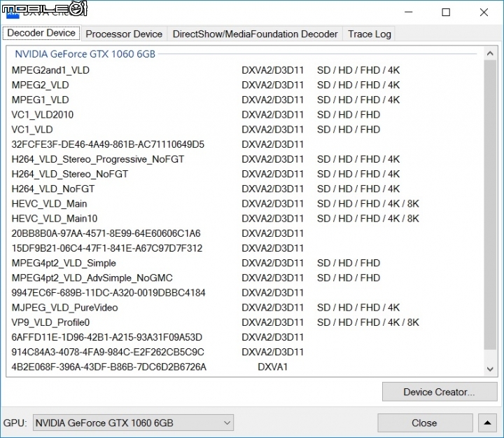Select the MPEG2and1_VLD row
The image size is (504, 438).
pos(244,70)
